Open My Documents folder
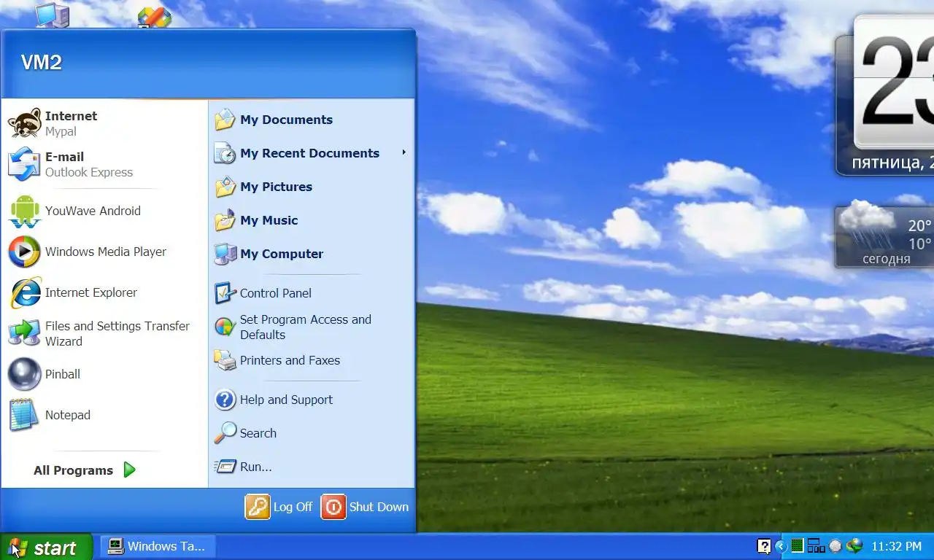This screenshot has width=934, height=560. pyautogui.click(x=312, y=120)
